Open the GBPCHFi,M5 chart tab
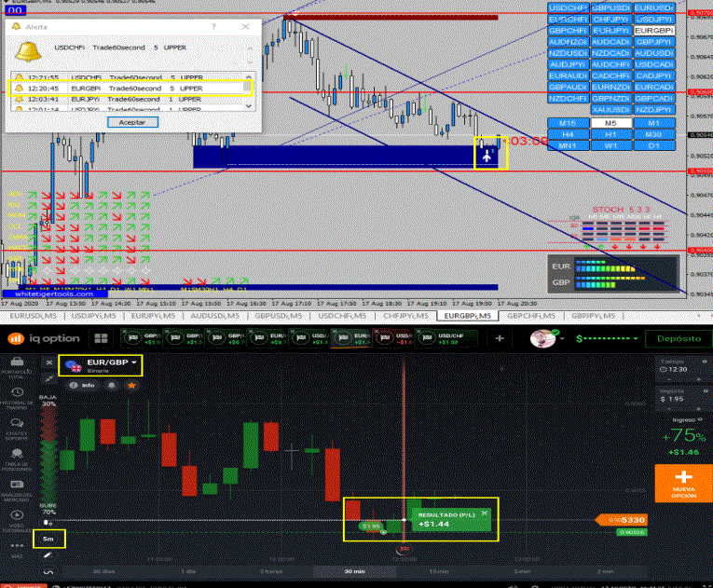This screenshot has height=588, width=713. [x=530, y=316]
